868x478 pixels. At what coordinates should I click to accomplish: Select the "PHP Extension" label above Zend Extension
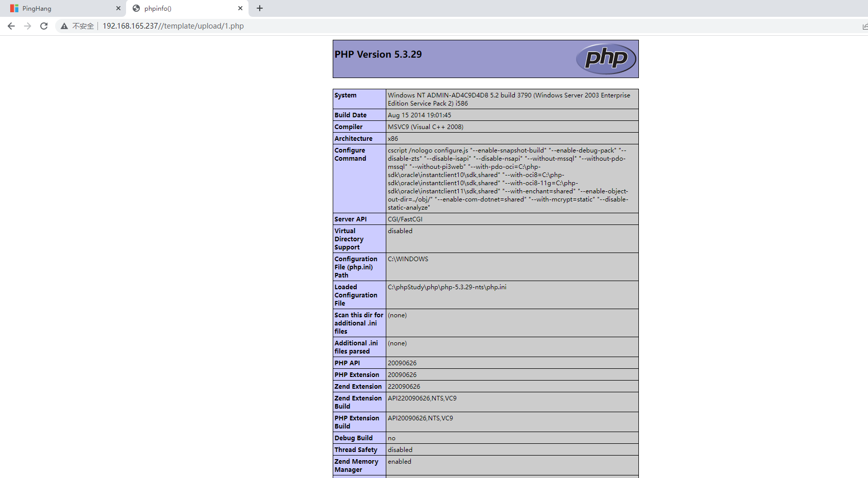[357, 375]
